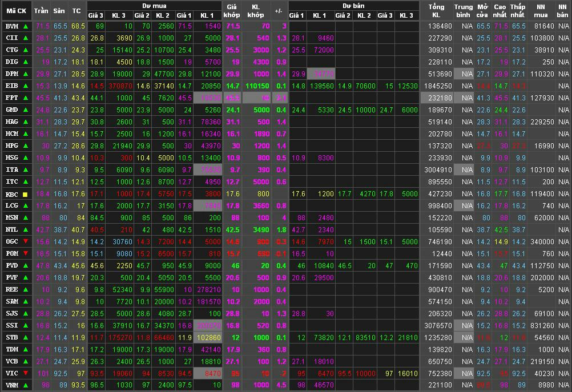Select the FPT ticker symbol

[x=12, y=98]
